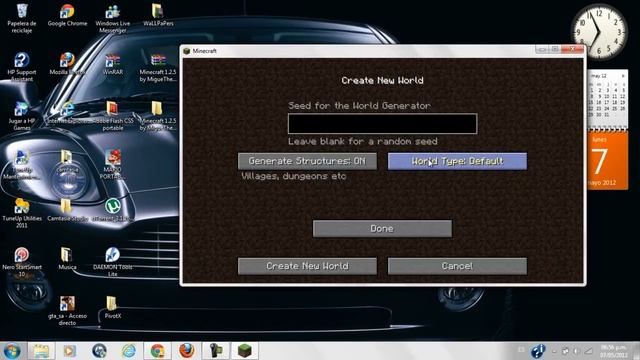Open the Papelera de reciclaje desktop icon
The image size is (640, 360).
coord(22,18)
